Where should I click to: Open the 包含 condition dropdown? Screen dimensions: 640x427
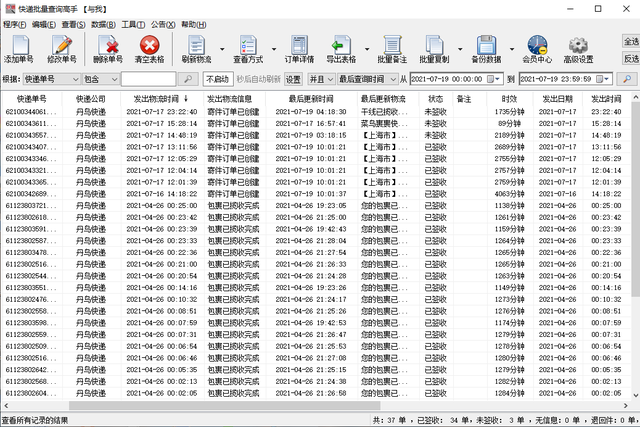coord(100,79)
